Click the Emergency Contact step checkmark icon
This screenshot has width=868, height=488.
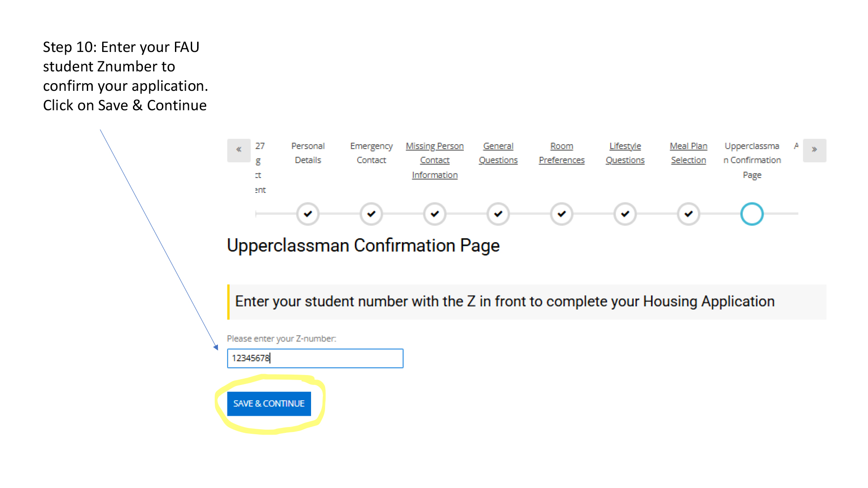(371, 214)
